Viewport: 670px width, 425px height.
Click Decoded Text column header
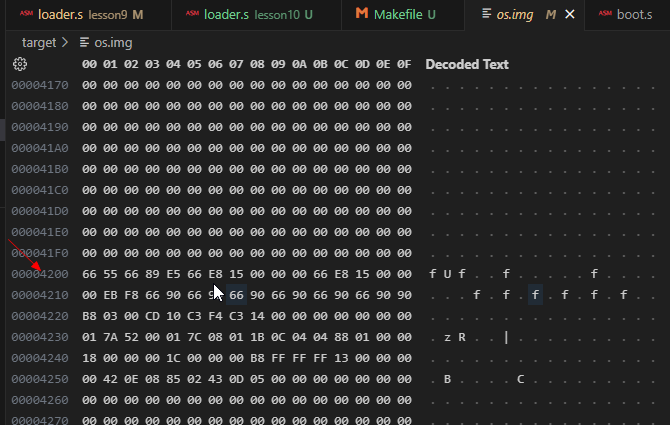click(467, 64)
